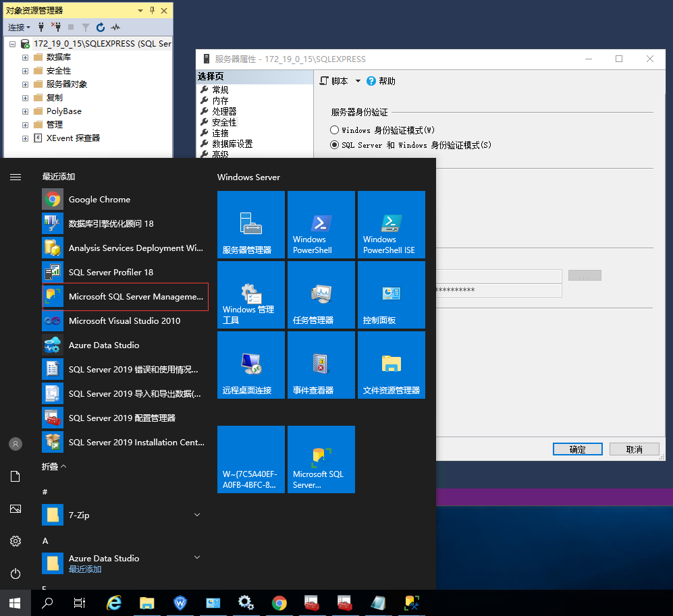This screenshot has width=673, height=616.
Task: Open the 连接 dropdown in Object Explorer
Action: (x=19, y=27)
